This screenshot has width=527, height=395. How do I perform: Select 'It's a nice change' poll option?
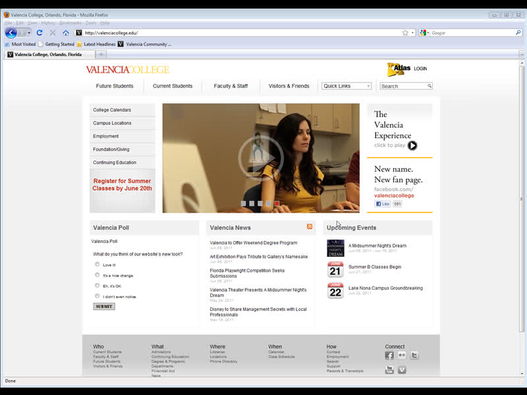point(97,275)
